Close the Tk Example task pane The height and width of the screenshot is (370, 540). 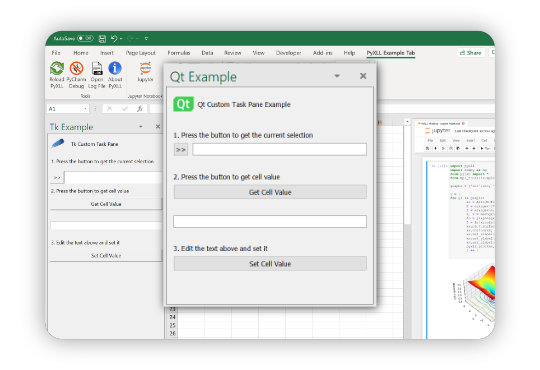tap(158, 126)
